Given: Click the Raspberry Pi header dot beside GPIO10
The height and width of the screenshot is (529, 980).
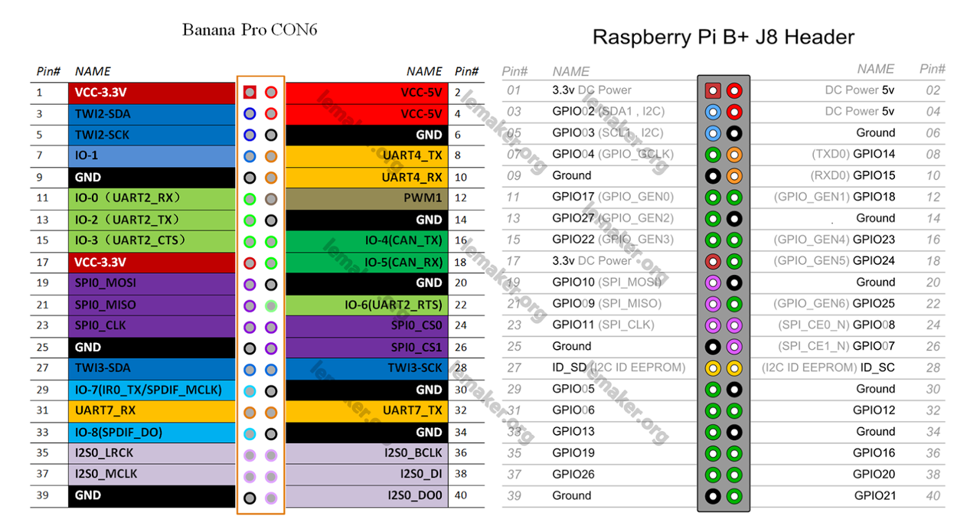Looking at the screenshot, I should (713, 282).
